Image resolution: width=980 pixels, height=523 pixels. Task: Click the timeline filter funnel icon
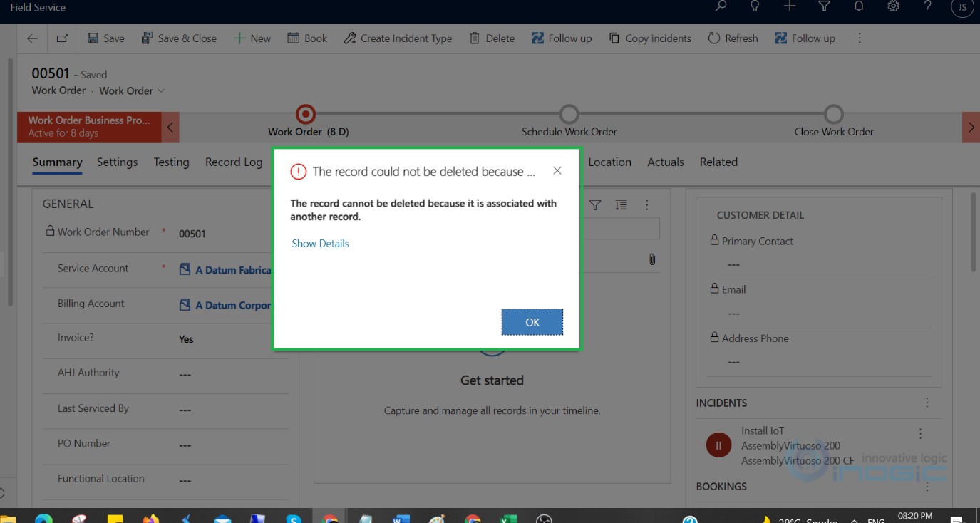(x=595, y=205)
